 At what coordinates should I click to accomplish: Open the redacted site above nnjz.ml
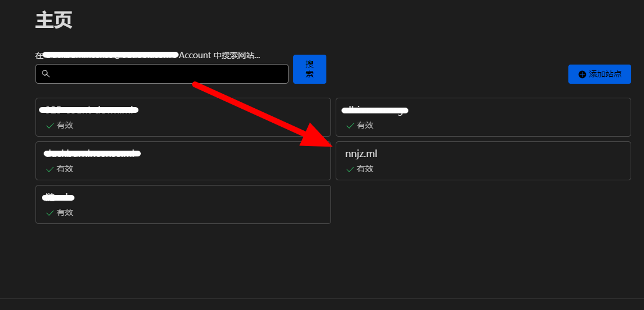[x=375, y=110]
